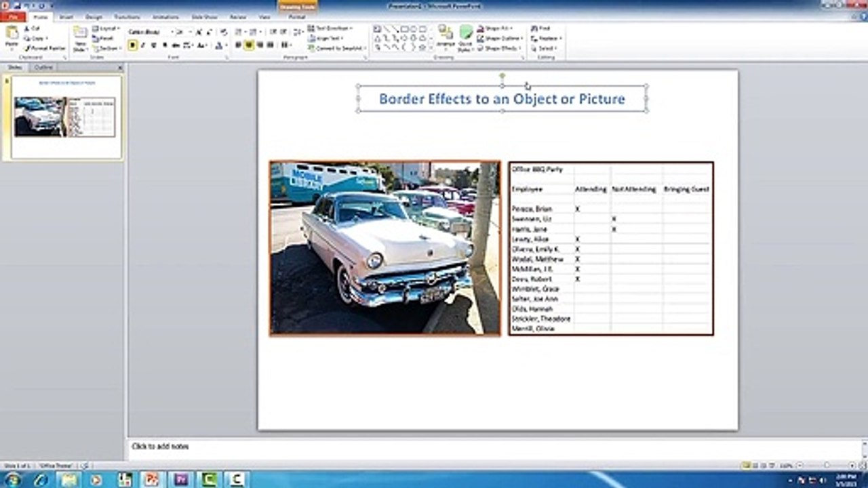Viewport: 868px width, 488px height.
Task: Open the Font Color picker
Action: 220,45
